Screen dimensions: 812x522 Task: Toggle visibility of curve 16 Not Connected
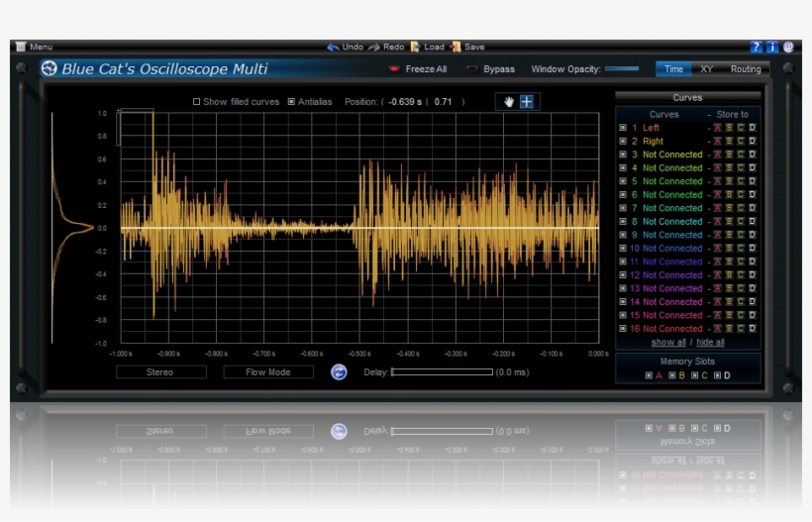click(623, 328)
